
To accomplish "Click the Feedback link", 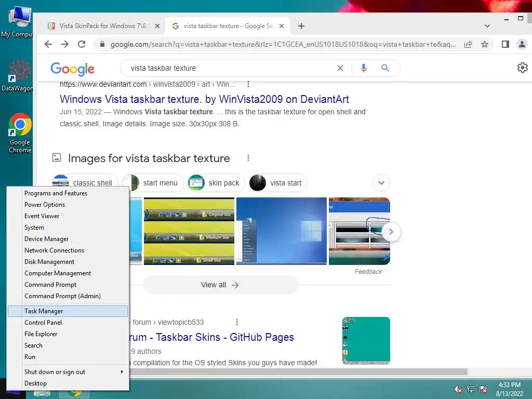I will pos(368,272).
